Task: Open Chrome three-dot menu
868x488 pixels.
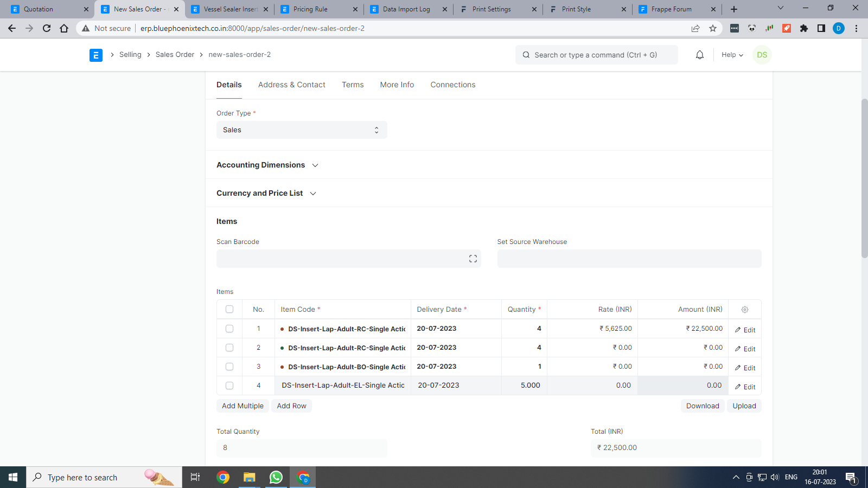Action: [x=856, y=28]
